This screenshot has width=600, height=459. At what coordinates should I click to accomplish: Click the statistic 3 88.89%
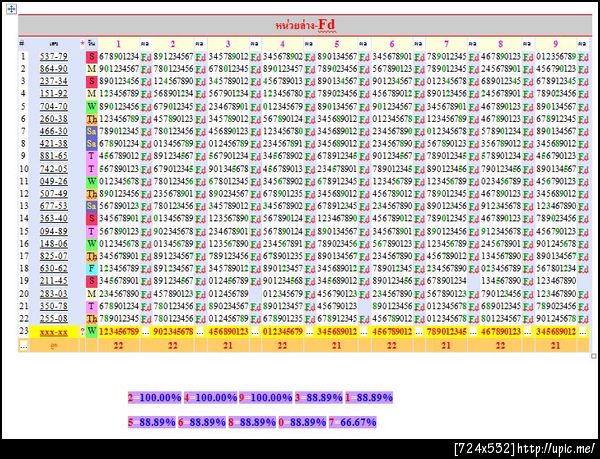[319, 398]
